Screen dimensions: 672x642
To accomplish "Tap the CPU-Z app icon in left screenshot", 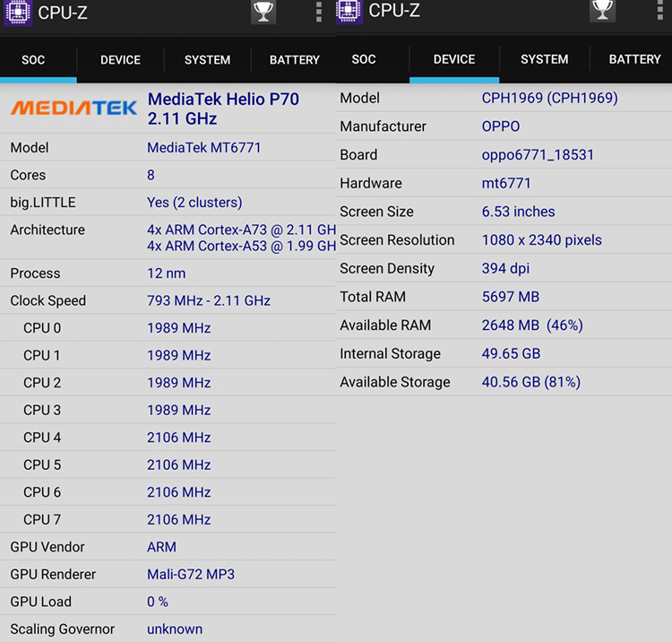I will (18, 13).
